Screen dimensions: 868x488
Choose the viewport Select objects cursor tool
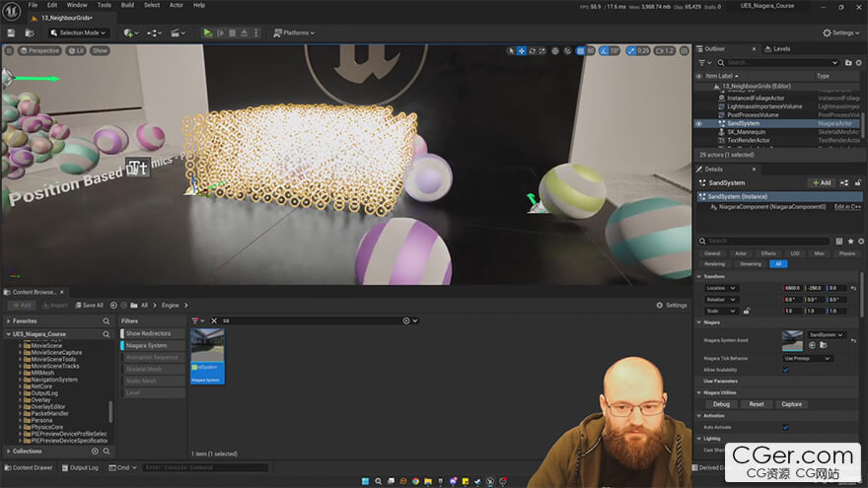(x=511, y=51)
